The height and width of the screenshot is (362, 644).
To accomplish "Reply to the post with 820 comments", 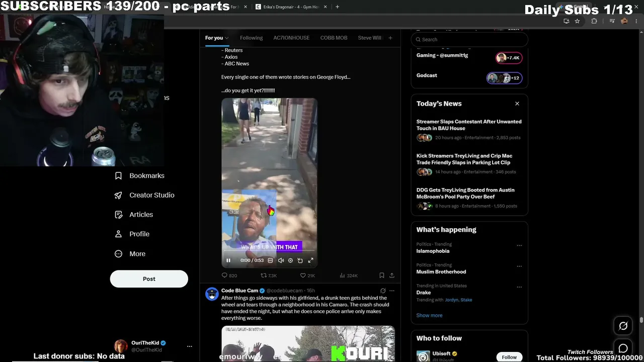I will pyautogui.click(x=229, y=276).
